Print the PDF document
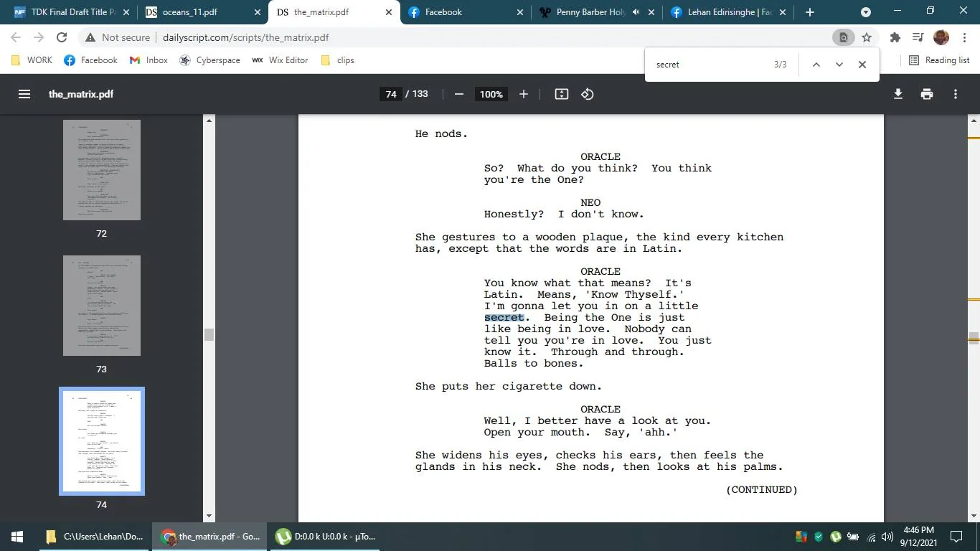 coord(927,94)
